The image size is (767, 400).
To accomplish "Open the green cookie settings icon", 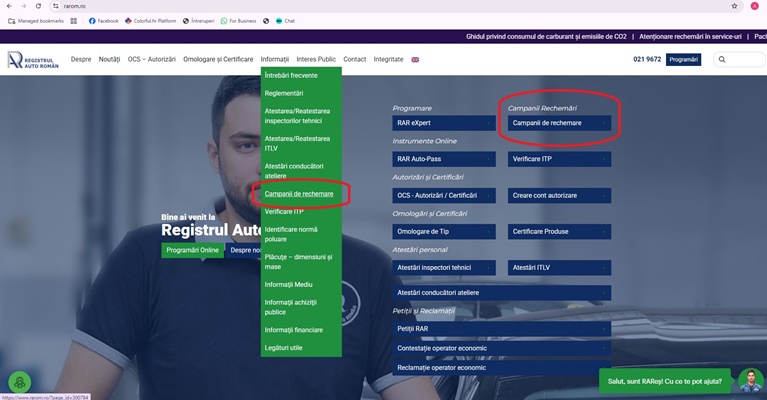I will 19,383.
